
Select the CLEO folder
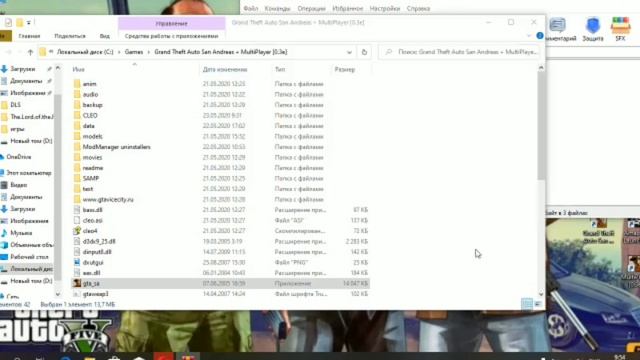pyautogui.click(x=90, y=116)
